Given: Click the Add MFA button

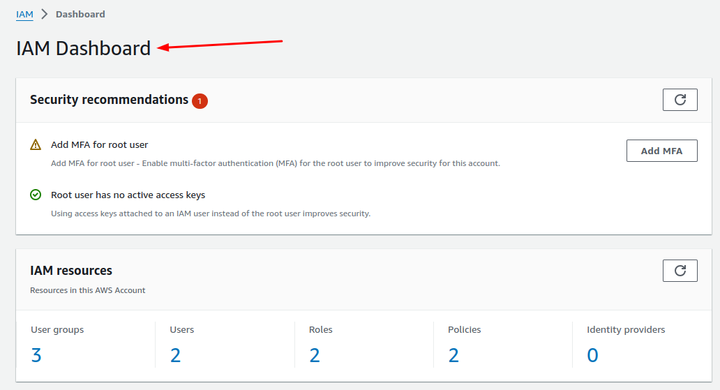Looking at the screenshot, I should (661, 151).
